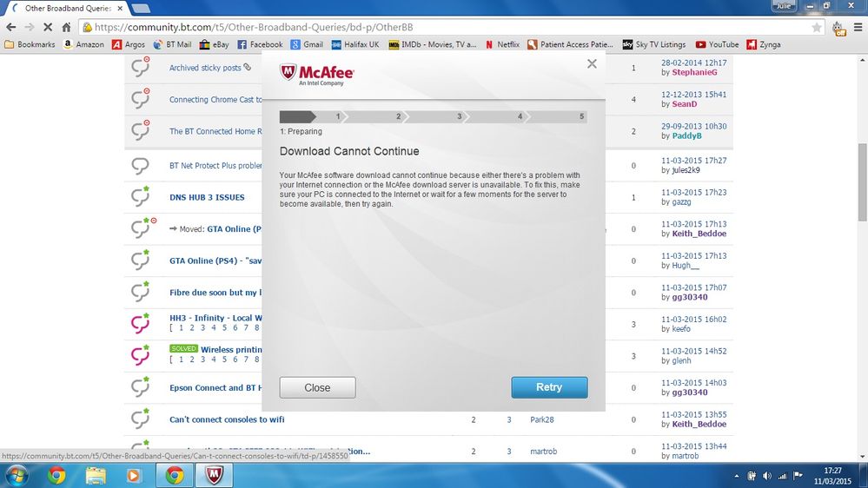Viewport: 868px width, 488px height.
Task: Open the Gmail bookmark
Action: point(307,44)
